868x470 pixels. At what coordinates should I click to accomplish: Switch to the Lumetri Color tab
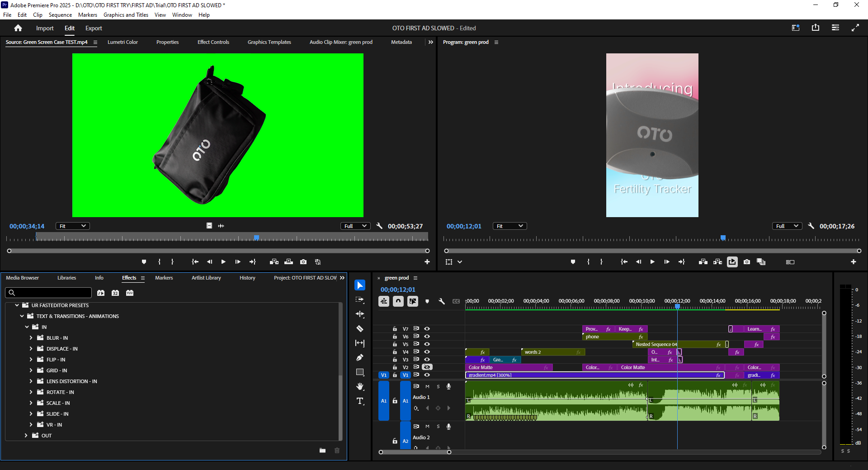(x=123, y=42)
